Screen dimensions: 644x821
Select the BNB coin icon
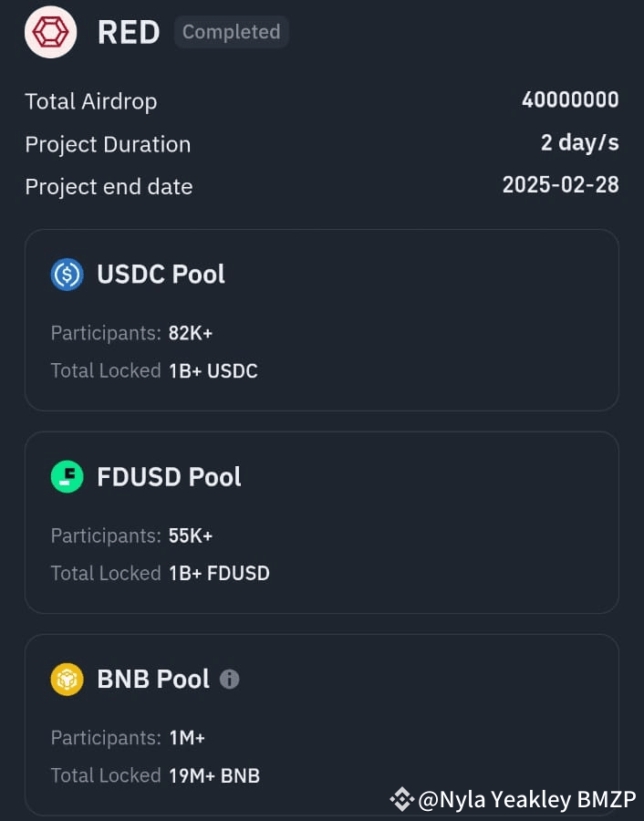click(x=66, y=679)
